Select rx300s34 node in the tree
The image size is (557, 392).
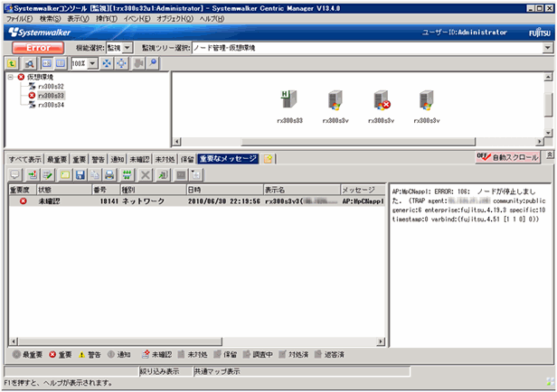[51, 105]
